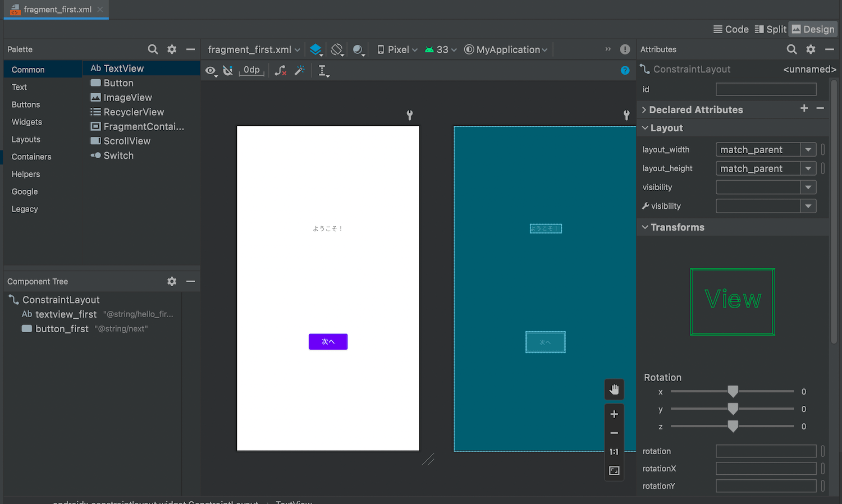Screen dimensions: 842x504
Task: Open tools visibility dropdown with wrench
Action: (808, 206)
